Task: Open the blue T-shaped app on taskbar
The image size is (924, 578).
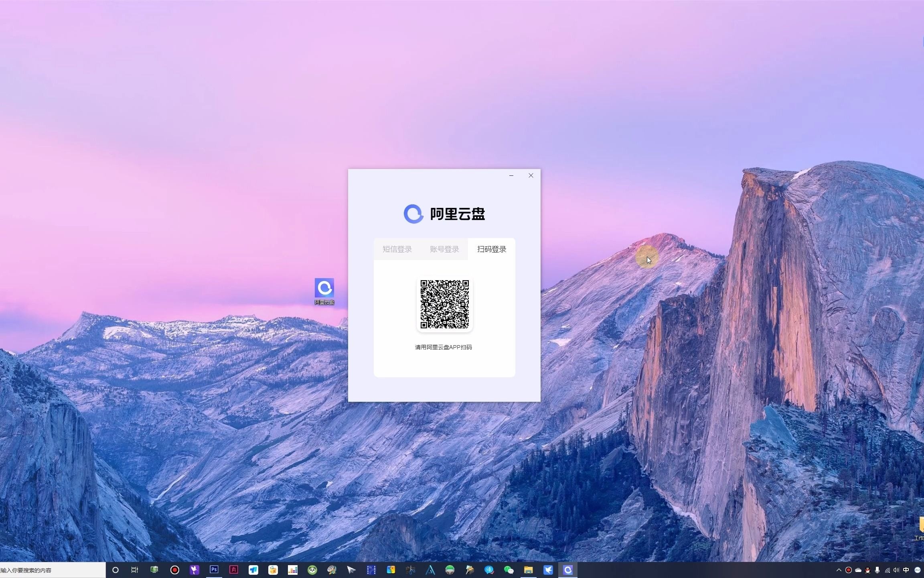Action: coord(253,570)
